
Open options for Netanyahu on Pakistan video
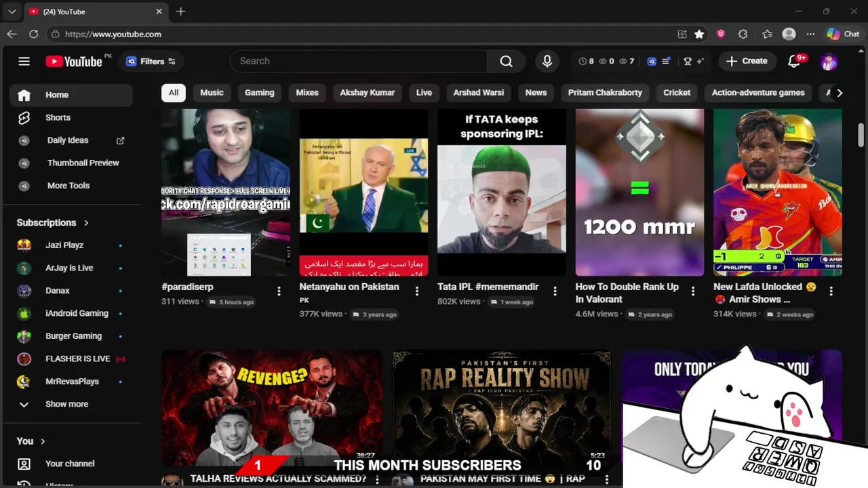pos(417,291)
